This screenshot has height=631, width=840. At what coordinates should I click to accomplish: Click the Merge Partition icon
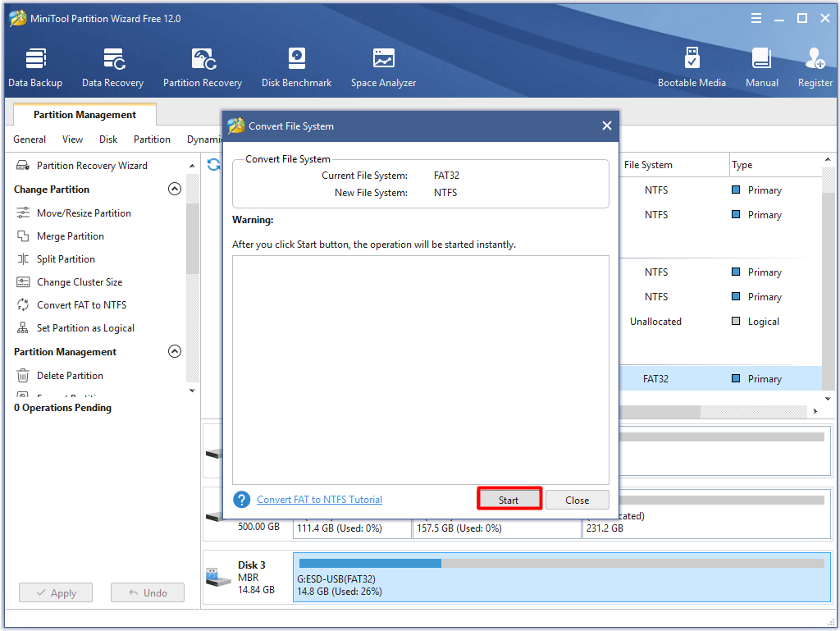23,236
